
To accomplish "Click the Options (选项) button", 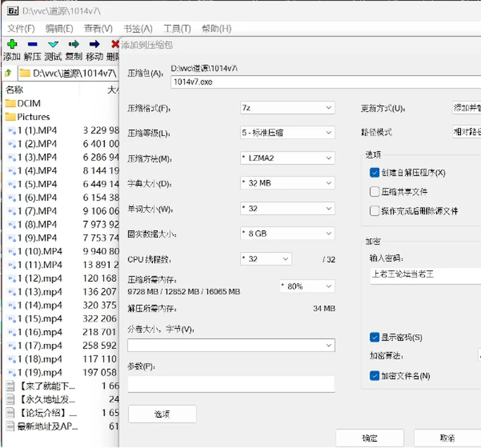I will coord(162,414).
